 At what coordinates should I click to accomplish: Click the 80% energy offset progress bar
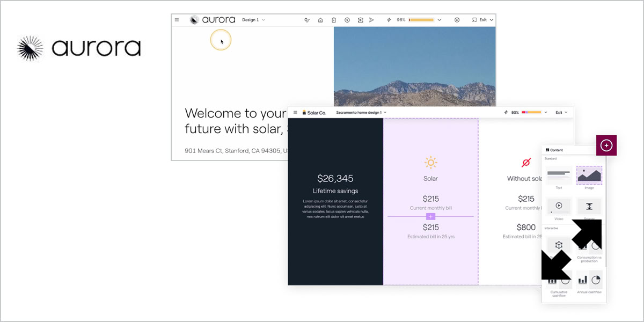click(x=531, y=113)
